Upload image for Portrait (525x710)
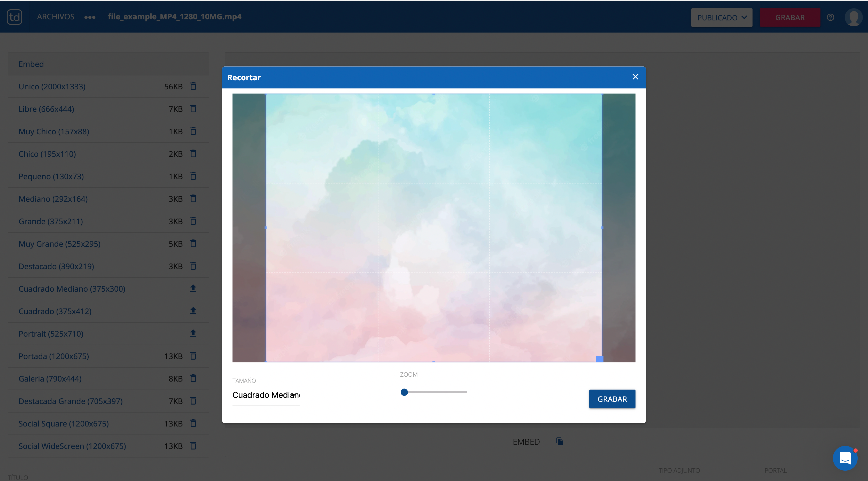The image size is (868, 481). tap(193, 333)
